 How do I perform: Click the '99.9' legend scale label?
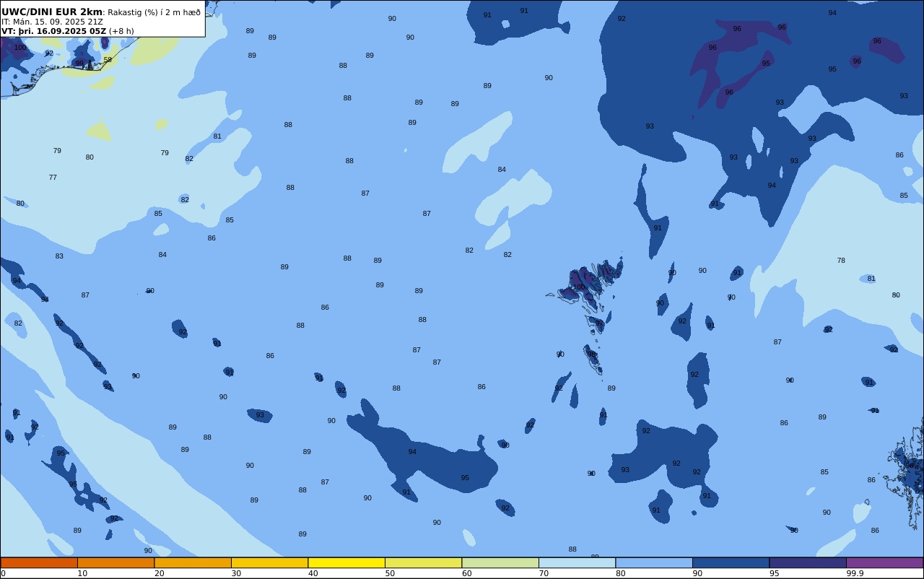click(x=855, y=573)
